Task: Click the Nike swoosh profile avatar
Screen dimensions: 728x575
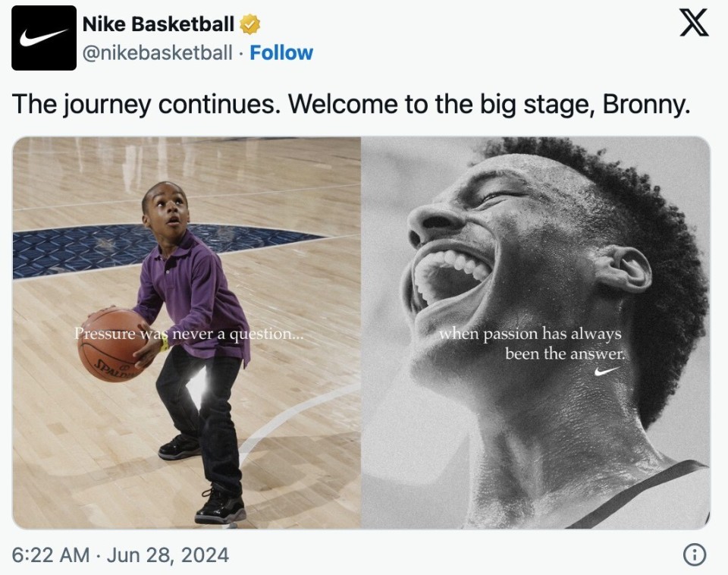Action: [44, 38]
